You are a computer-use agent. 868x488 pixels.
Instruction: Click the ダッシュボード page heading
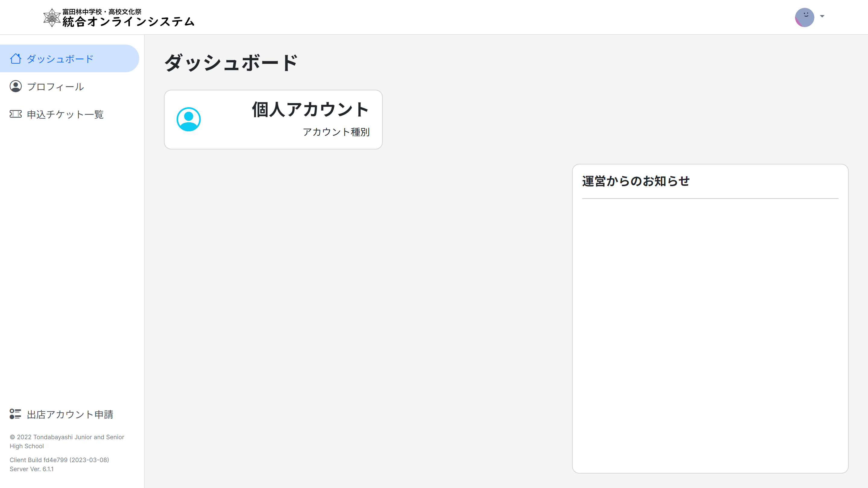231,63
